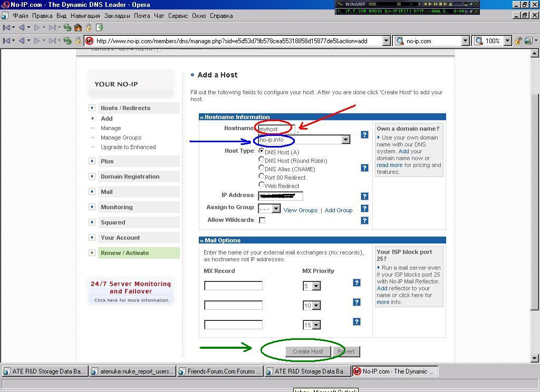
Task: Open the Правка menu
Action: tap(42, 16)
